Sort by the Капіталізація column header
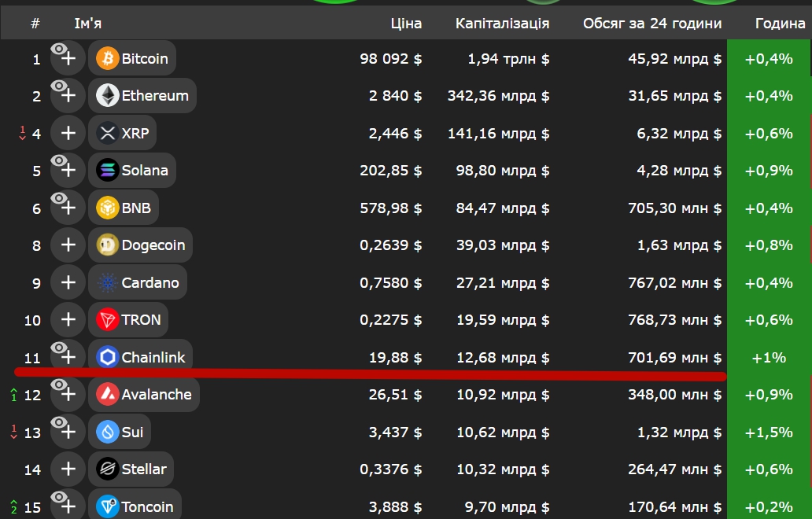 click(502, 24)
